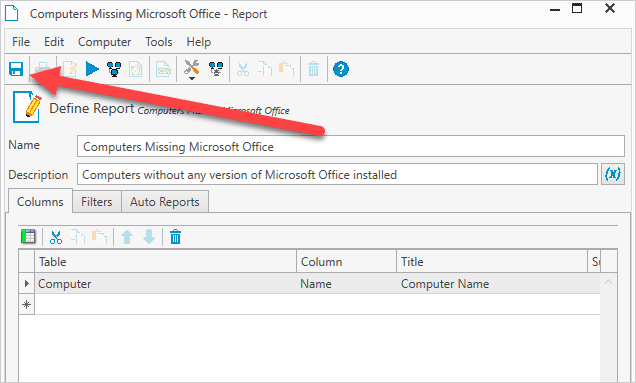Click the new row asterisk selector
Viewport: 636px width, 383px height.
27,304
